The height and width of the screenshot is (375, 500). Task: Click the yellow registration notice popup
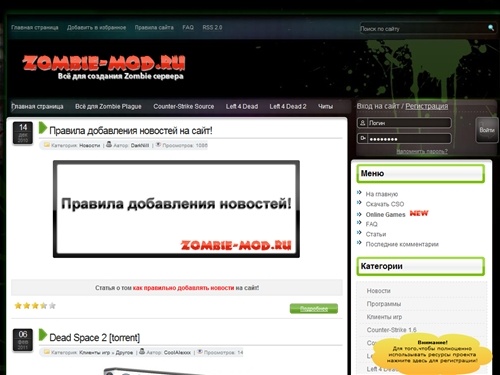tap(432, 354)
